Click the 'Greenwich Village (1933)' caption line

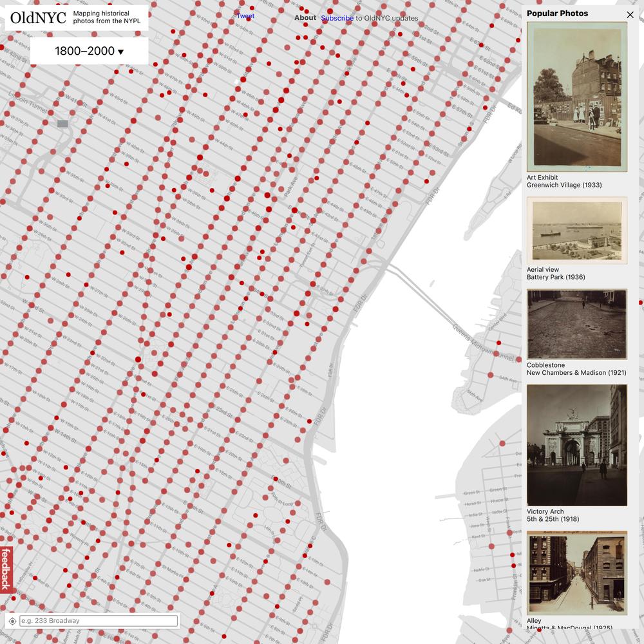[564, 185]
